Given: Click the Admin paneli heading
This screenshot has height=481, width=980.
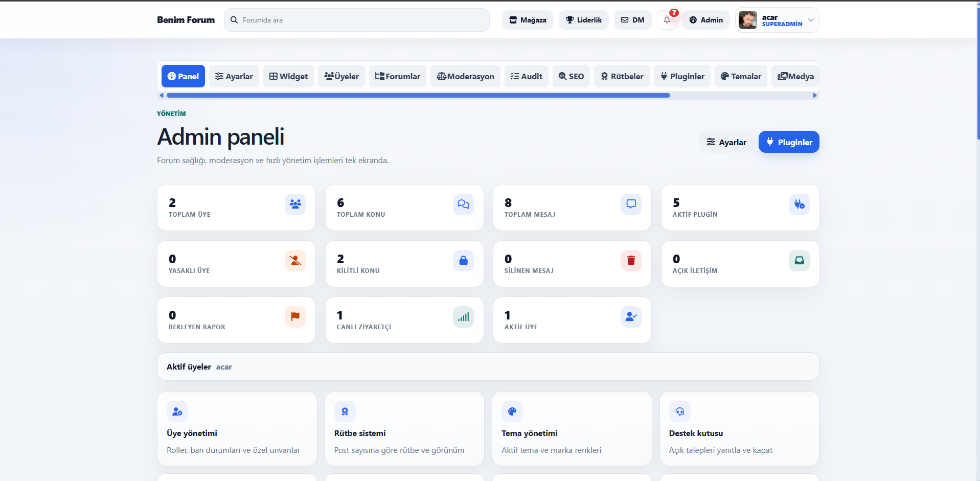Looking at the screenshot, I should click(x=220, y=136).
